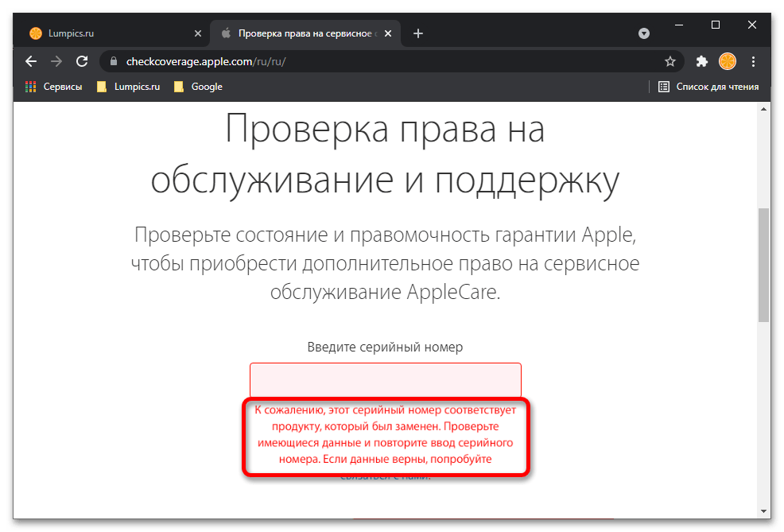Go back to the previous page

(31, 61)
